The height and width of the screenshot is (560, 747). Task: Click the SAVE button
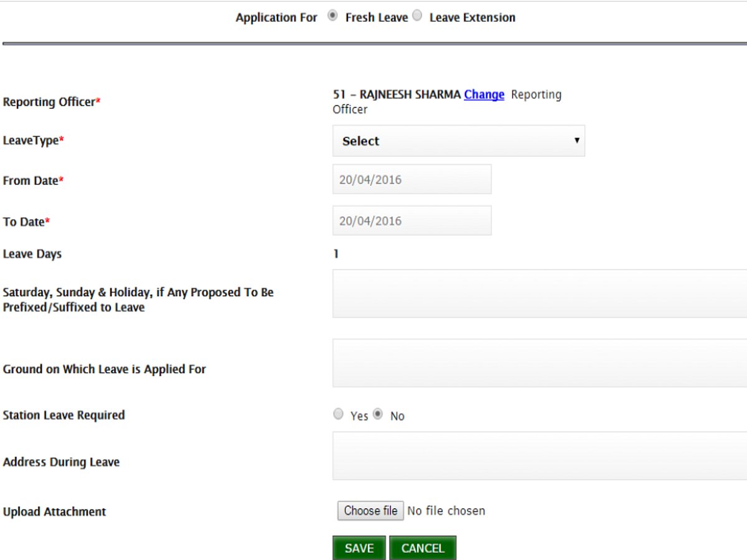(x=359, y=548)
